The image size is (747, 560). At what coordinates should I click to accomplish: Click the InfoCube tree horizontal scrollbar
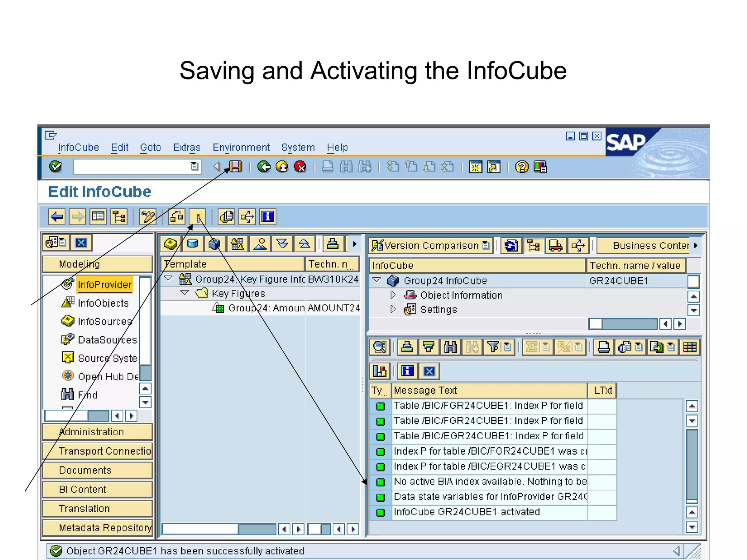pos(623,324)
